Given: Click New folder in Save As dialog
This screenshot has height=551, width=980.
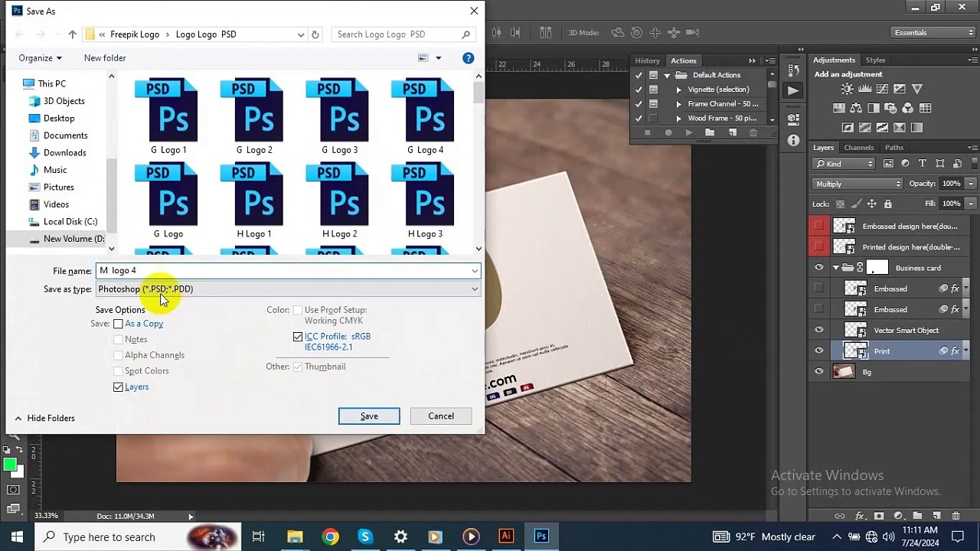Looking at the screenshot, I should click(x=105, y=58).
